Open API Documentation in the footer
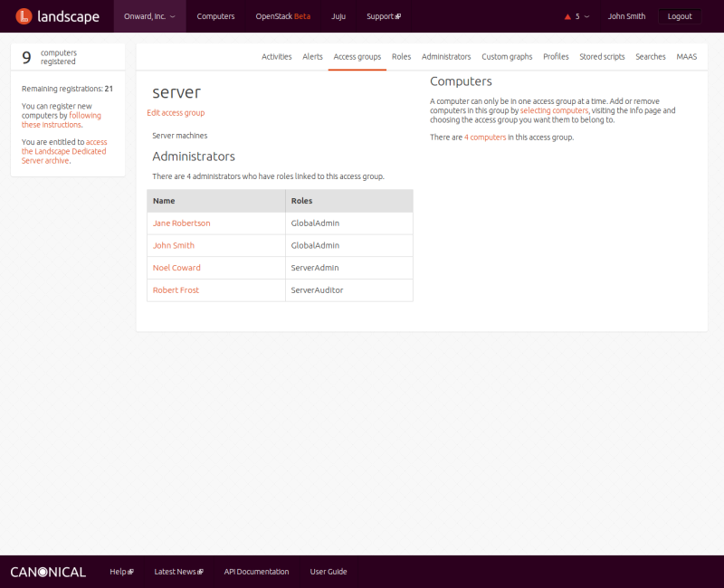The image size is (724, 588). click(x=256, y=572)
